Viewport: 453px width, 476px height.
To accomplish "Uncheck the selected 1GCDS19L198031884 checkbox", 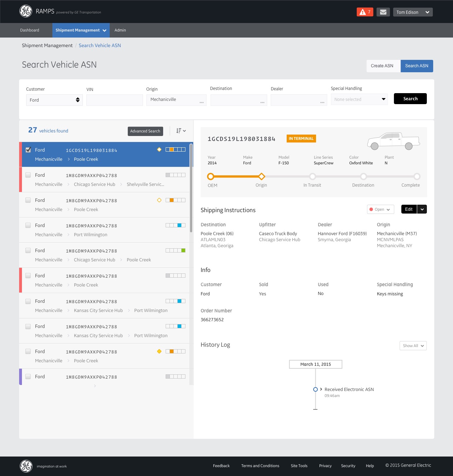I will coord(28,150).
